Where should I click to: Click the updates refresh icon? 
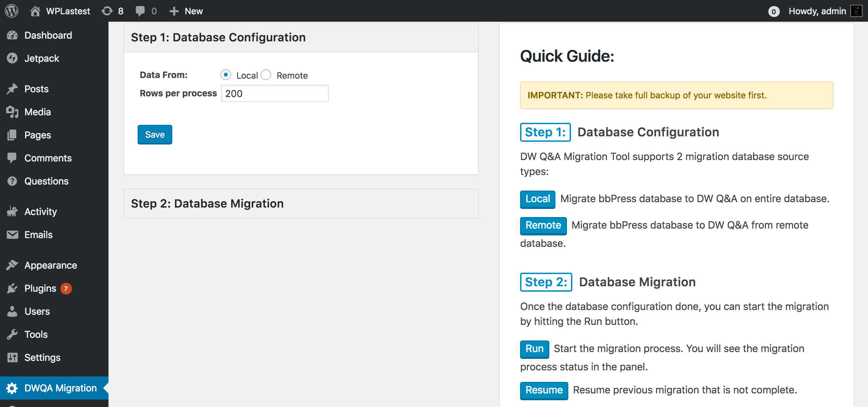pos(107,11)
